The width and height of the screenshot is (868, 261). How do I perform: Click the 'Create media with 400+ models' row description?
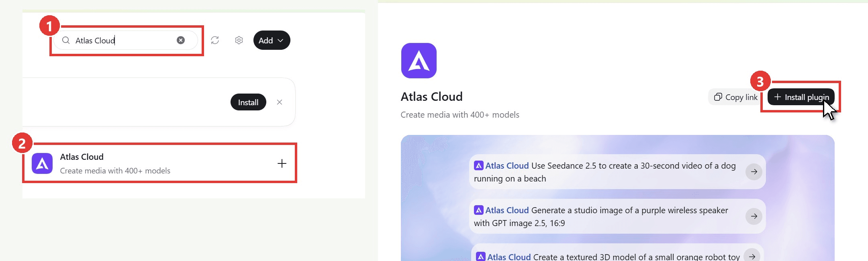click(x=115, y=171)
